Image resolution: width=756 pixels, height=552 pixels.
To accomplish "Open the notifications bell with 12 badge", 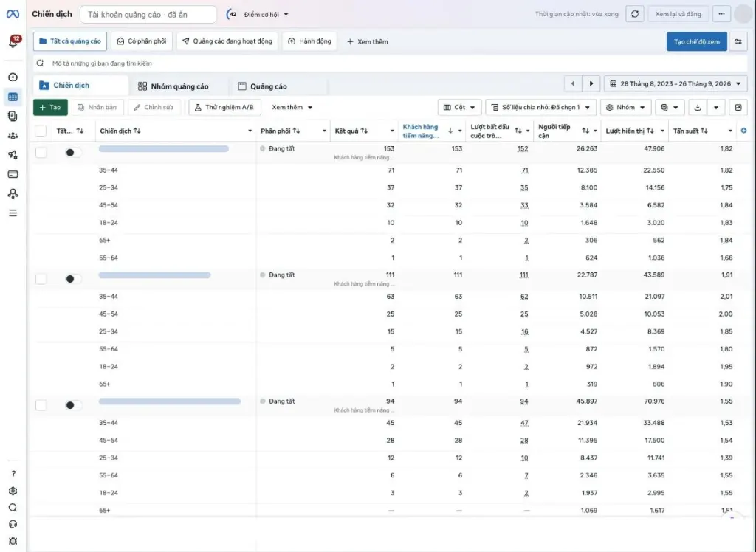I will click(13, 42).
